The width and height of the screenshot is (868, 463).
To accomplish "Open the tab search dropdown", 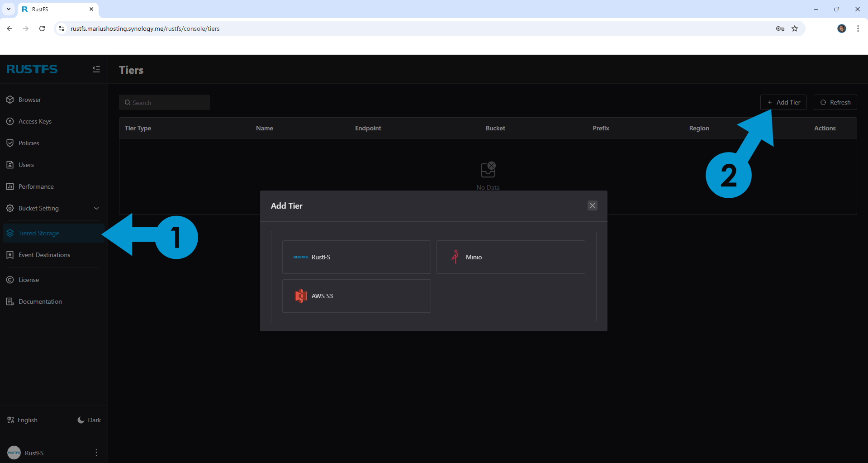I will (9, 9).
